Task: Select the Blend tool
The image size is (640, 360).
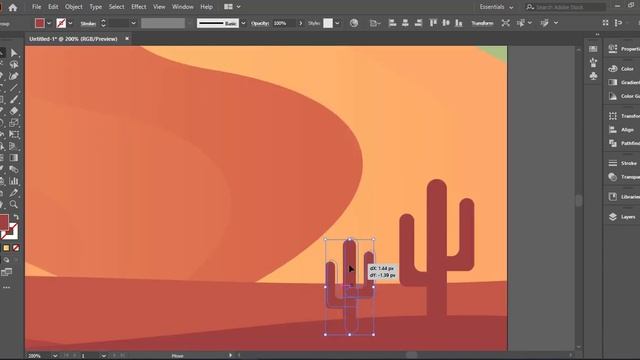Action: click(x=14, y=169)
